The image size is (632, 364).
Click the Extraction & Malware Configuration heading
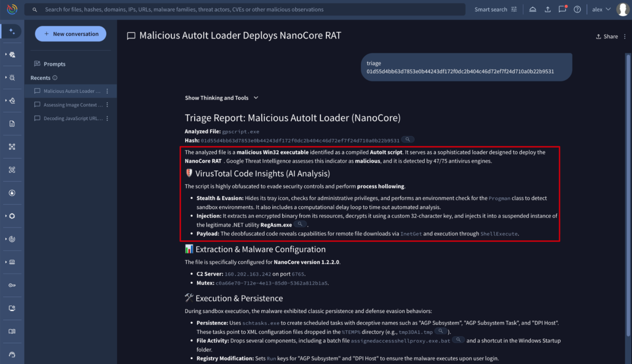(260, 249)
